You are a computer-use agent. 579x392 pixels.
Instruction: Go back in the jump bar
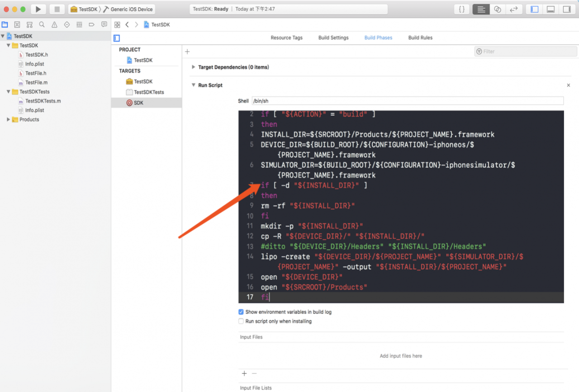click(127, 24)
